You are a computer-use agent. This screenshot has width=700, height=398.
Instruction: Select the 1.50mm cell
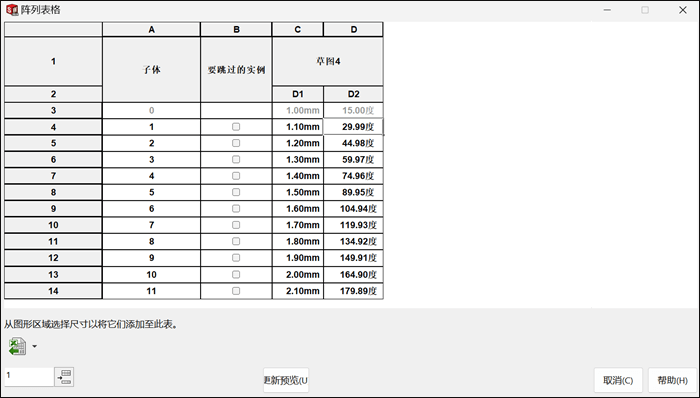coord(298,192)
